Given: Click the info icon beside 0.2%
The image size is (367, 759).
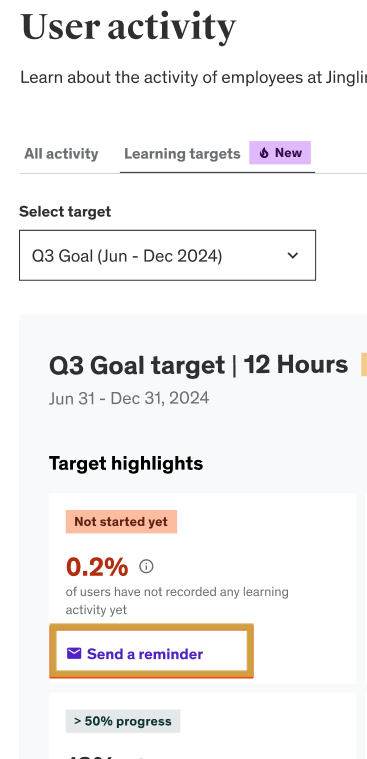Looking at the screenshot, I should (146, 566).
